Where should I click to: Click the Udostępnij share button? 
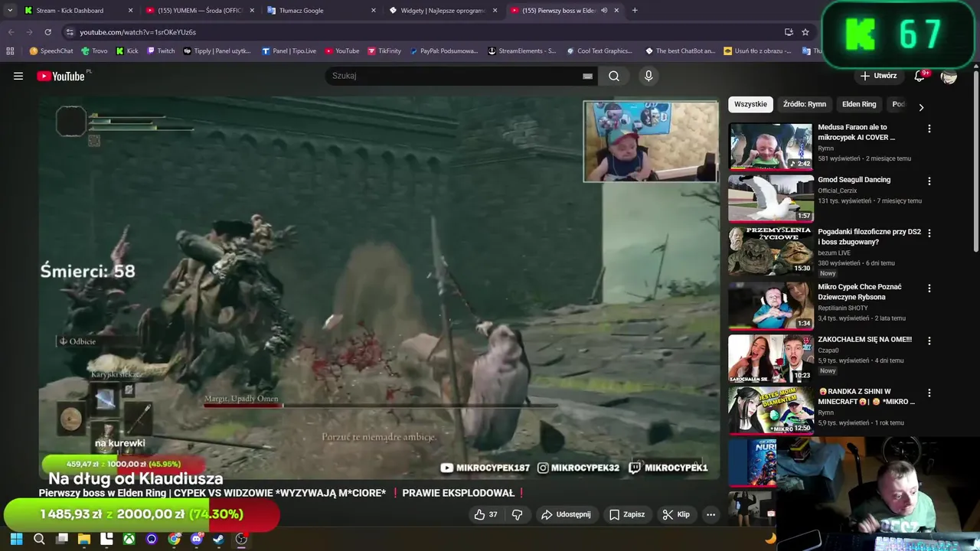pyautogui.click(x=566, y=514)
